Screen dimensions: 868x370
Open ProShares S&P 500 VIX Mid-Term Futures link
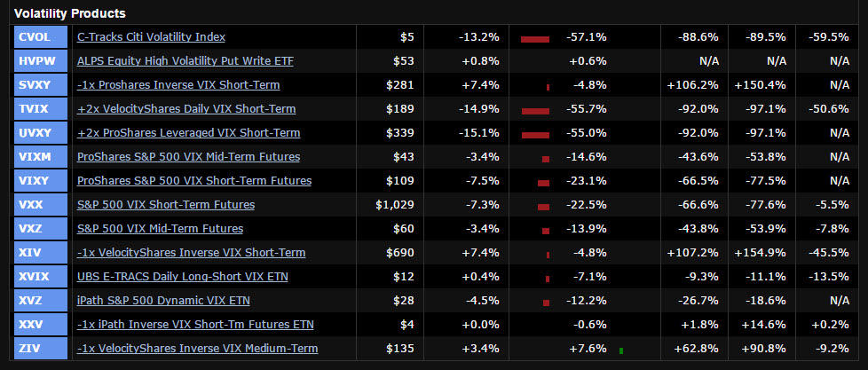coord(188,157)
